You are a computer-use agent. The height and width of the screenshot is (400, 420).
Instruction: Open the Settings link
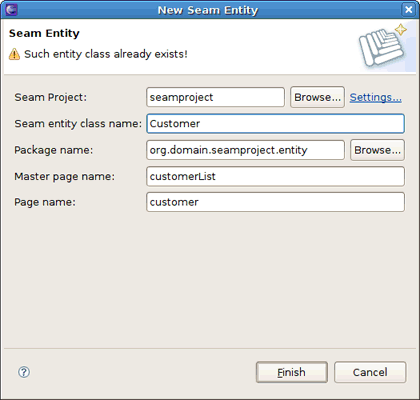pos(375,97)
